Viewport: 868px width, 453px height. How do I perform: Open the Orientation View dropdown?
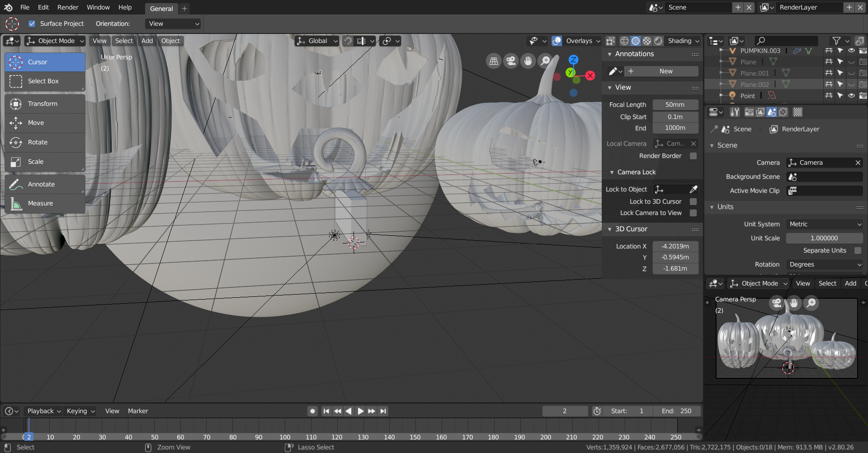[x=173, y=24]
